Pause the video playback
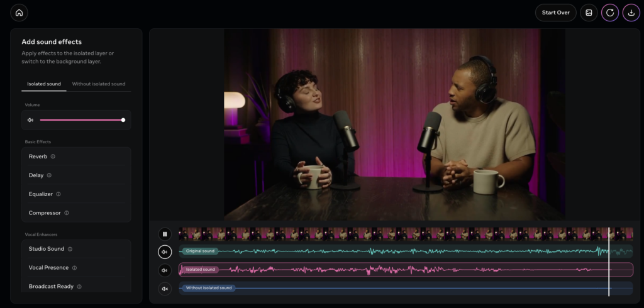The image size is (644, 308). (x=165, y=234)
